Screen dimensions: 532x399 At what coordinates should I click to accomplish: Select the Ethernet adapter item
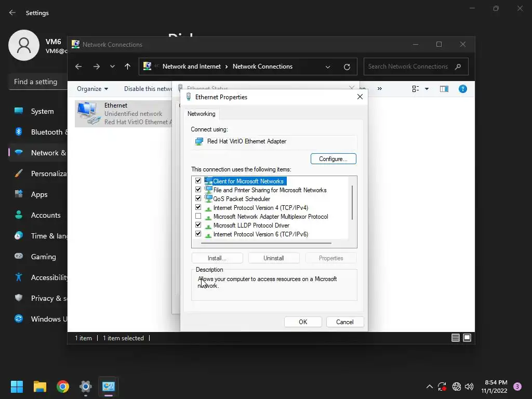pyautogui.click(x=124, y=113)
